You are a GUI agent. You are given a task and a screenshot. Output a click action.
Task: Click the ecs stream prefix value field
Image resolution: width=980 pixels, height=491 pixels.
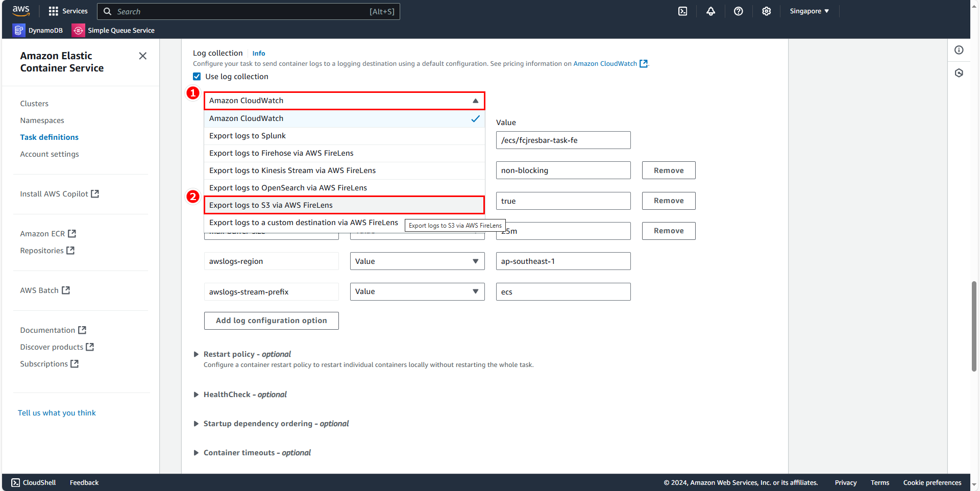click(x=563, y=291)
